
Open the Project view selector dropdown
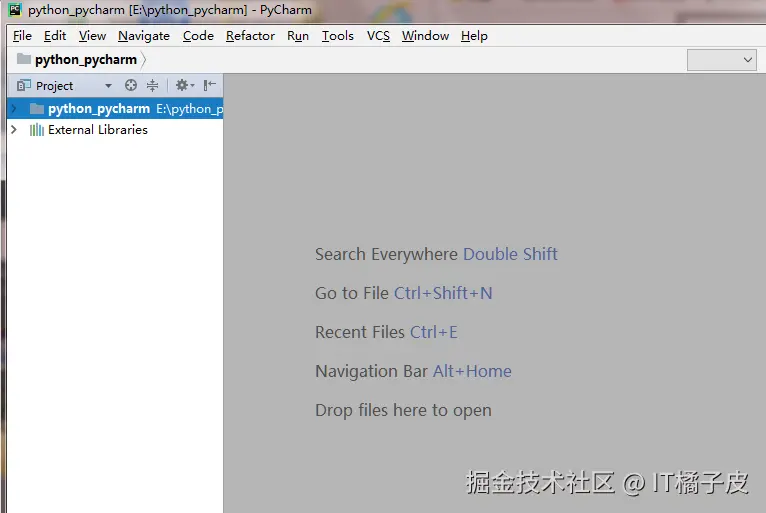tap(108, 86)
